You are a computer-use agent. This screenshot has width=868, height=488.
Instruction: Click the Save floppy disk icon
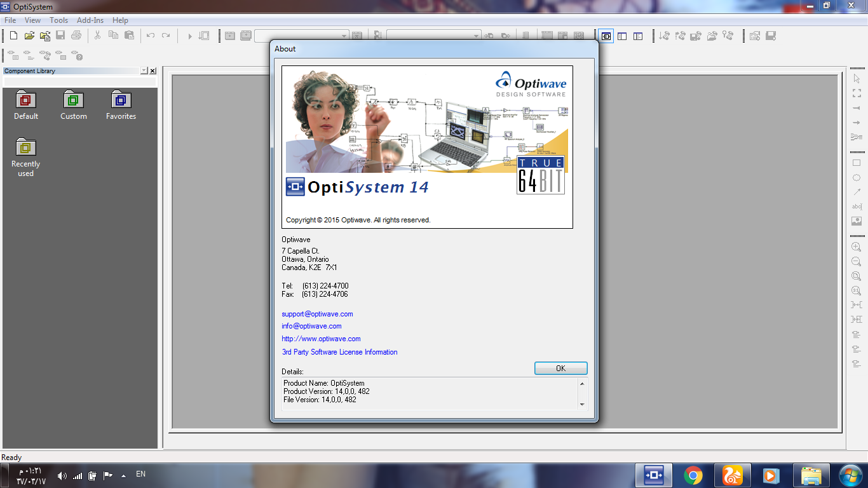60,36
